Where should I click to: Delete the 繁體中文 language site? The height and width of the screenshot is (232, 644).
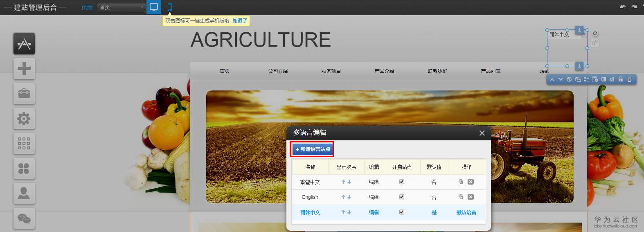[x=471, y=182]
